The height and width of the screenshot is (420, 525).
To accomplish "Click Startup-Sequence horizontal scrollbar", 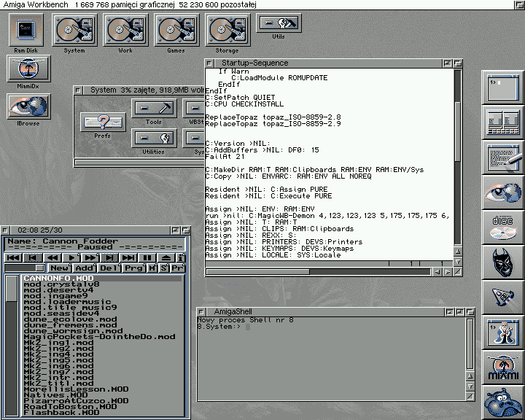I will 319,272.
